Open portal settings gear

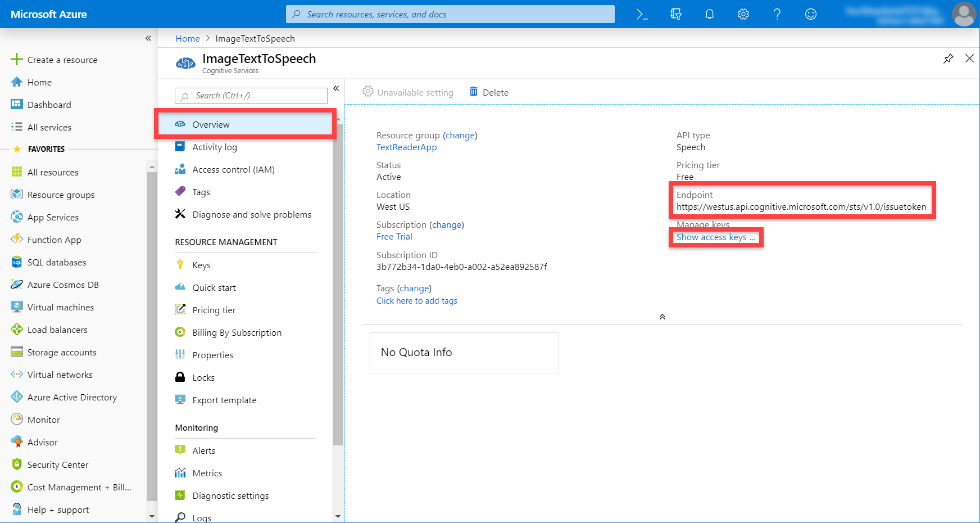tap(743, 14)
